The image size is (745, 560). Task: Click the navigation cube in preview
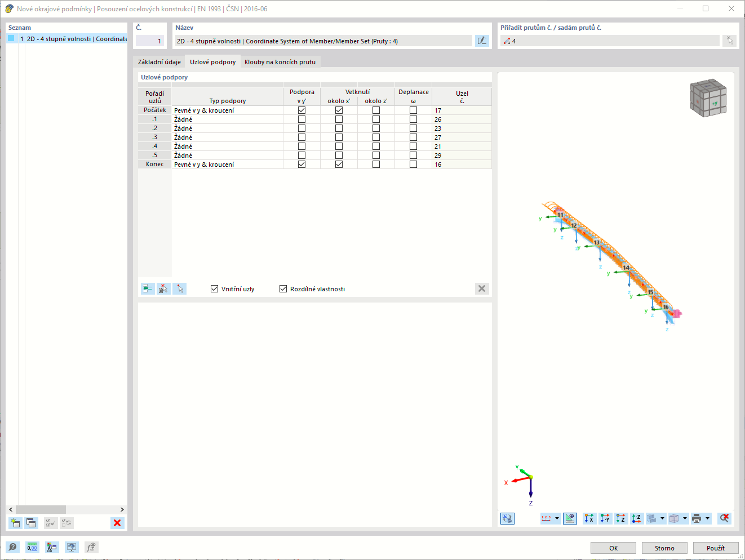point(708,98)
